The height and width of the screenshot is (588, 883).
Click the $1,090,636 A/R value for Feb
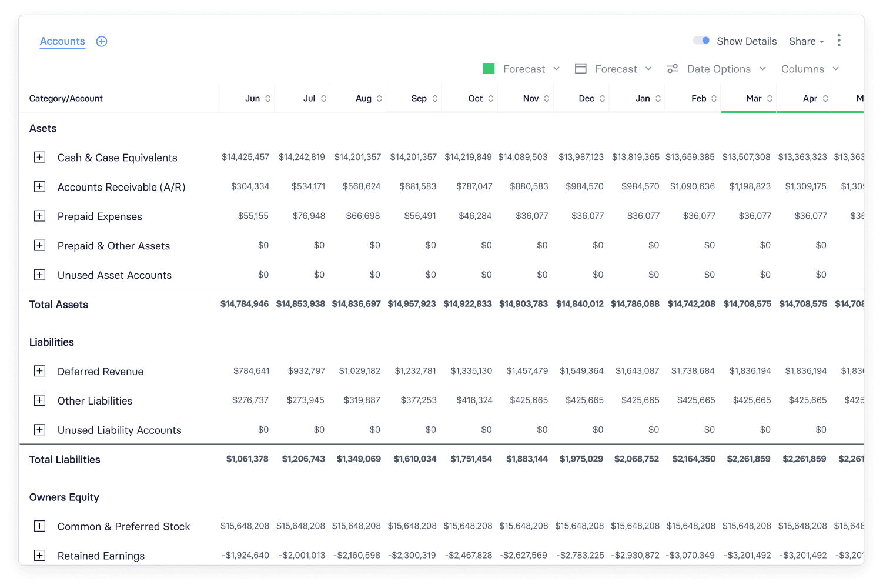coord(693,186)
